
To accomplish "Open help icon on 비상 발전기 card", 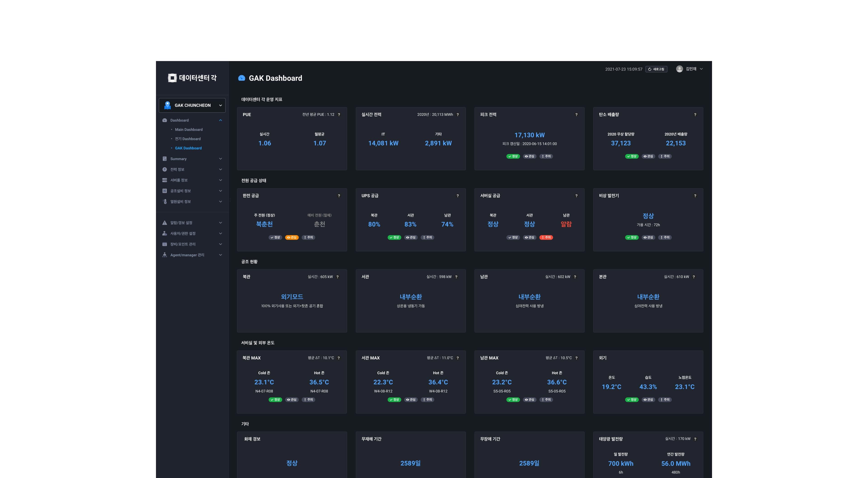I will 695,196.
